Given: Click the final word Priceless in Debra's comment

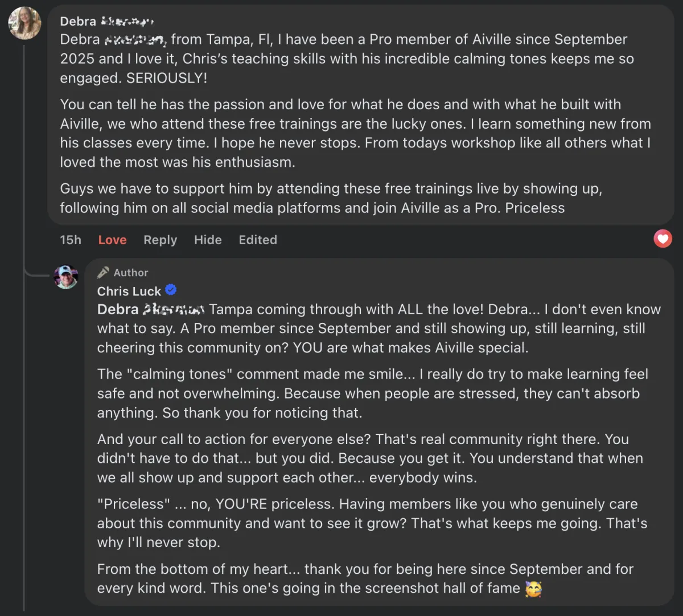Looking at the screenshot, I should pyautogui.click(x=535, y=208).
